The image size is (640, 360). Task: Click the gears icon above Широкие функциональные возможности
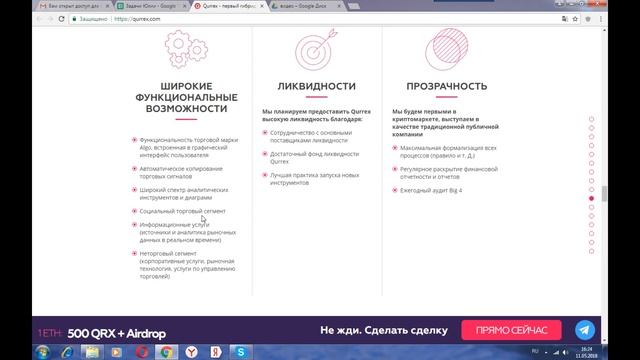[x=186, y=49]
